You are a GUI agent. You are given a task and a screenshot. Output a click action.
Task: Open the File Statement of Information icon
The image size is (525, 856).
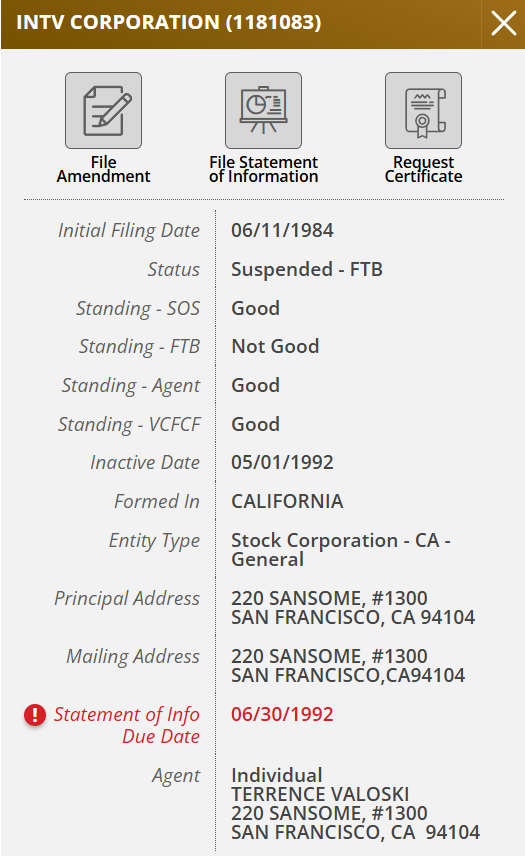[x=264, y=110]
